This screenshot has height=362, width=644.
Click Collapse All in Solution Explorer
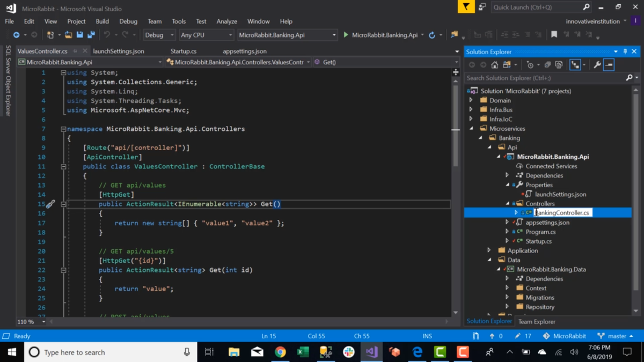[547, 65]
